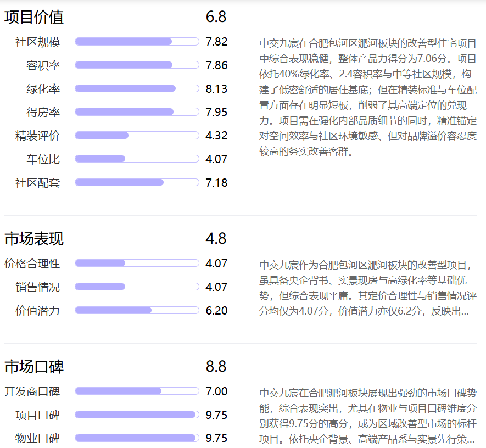Expand the truncated 市场口碑 description
The height and width of the screenshot is (448, 486).
click(471, 439)
